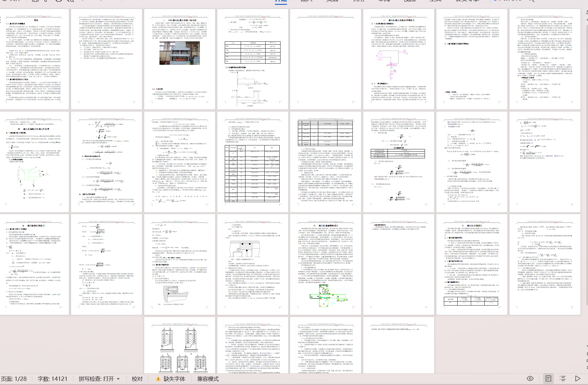Open page 25 thumbnail with tank diagrams
588x385 pixels.
pyautogui.click(x=180, y=345)
